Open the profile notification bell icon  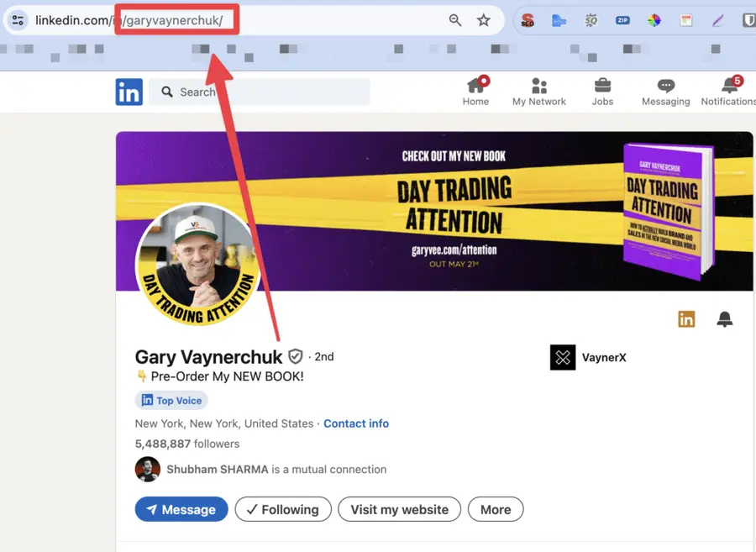pyautogui.click(x=724, y=318)
